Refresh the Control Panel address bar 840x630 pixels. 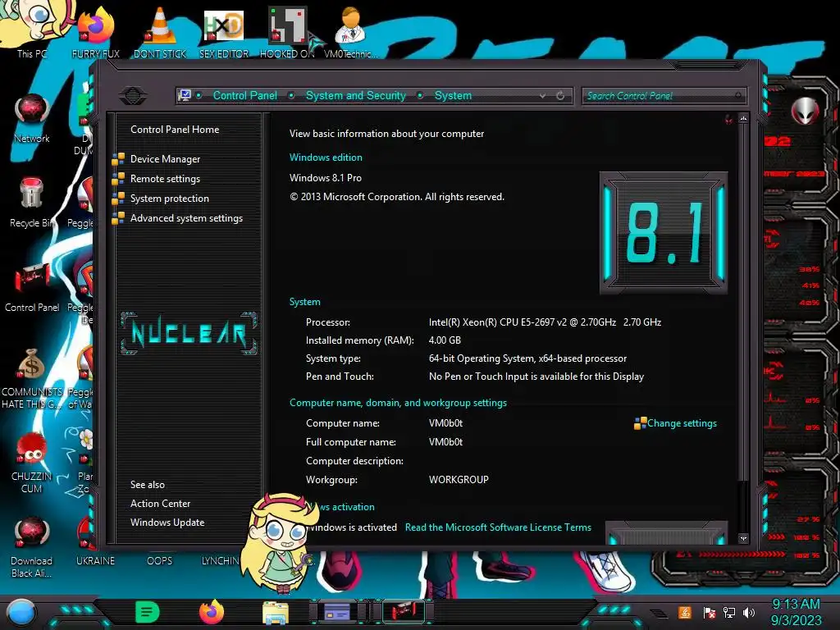pos(560,96)
